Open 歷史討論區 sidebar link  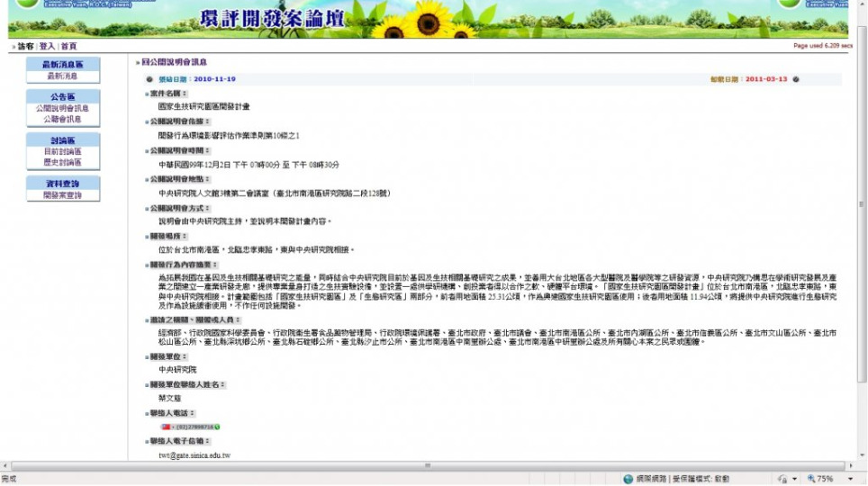63,163
